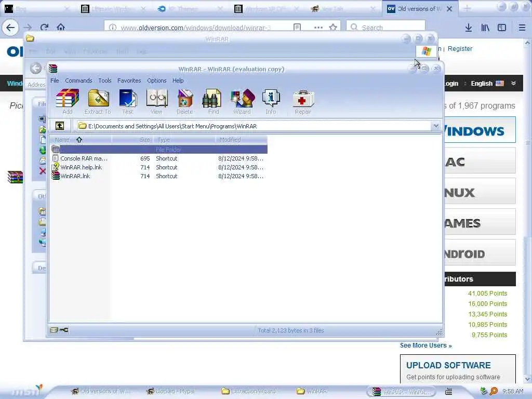Image resolution: width=532 pixels, height=399 pixels.
Task: Sort file list by Name column
Action: [81, 139]
